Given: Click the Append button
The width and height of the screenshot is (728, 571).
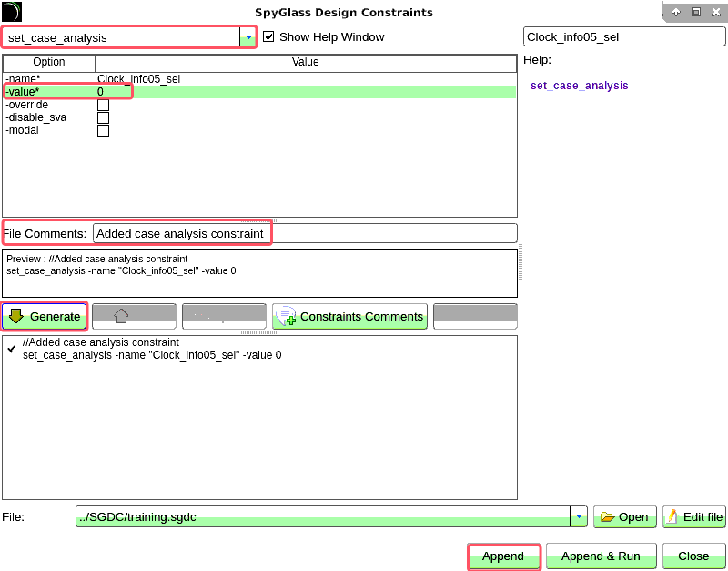Looking at the screenshot, I should [503, 556].
